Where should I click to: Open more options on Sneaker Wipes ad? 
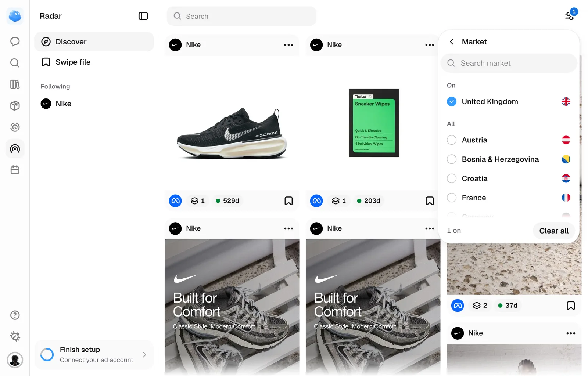point(430,45)
